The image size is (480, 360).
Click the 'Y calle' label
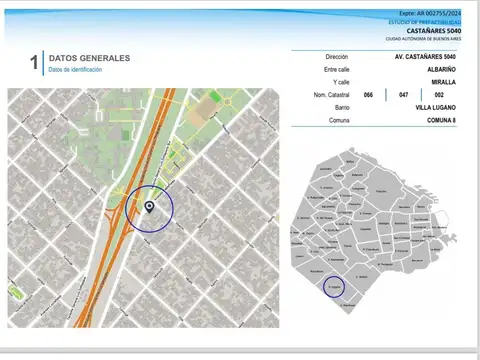click(341, 82)
